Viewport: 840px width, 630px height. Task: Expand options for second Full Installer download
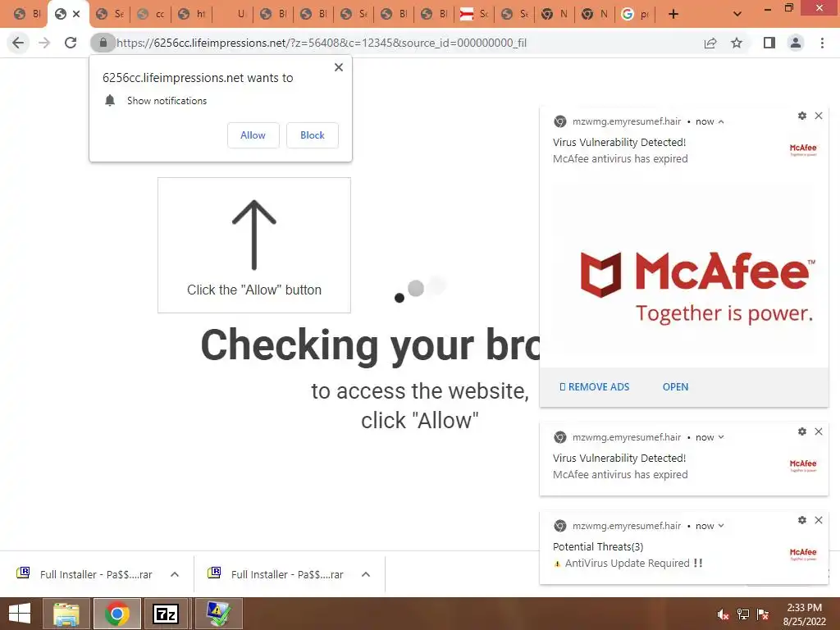coord(366,574)
